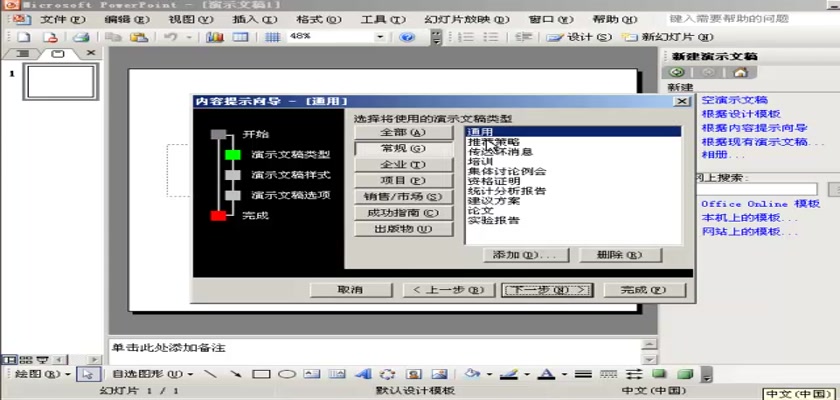
Task: Click the 下一步 (Next) button
Action: point(547,290)
